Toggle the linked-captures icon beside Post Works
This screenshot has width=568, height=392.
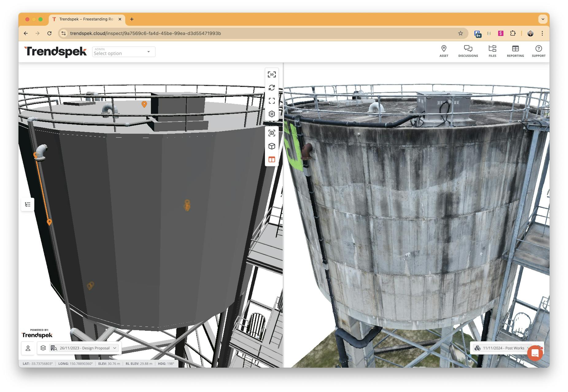tap(477, 348)
